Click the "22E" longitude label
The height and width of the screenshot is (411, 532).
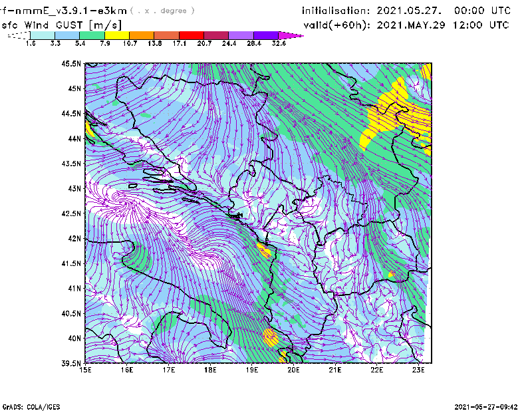point(376,370)
